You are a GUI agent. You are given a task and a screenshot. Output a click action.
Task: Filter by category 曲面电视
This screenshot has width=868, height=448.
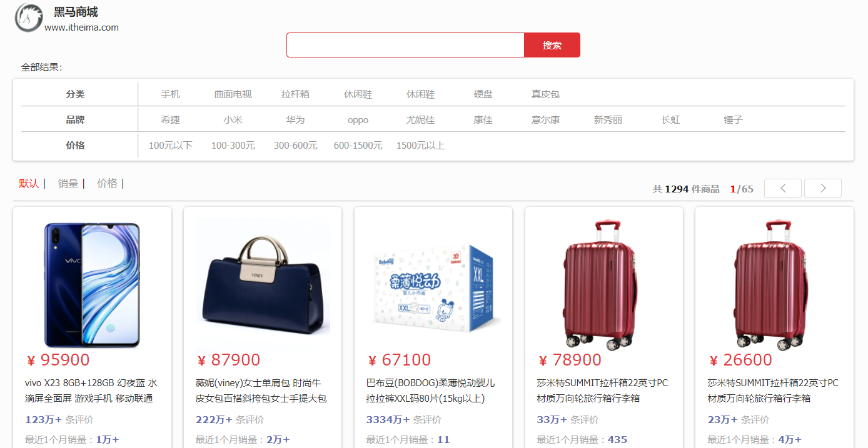click(233, 94)
